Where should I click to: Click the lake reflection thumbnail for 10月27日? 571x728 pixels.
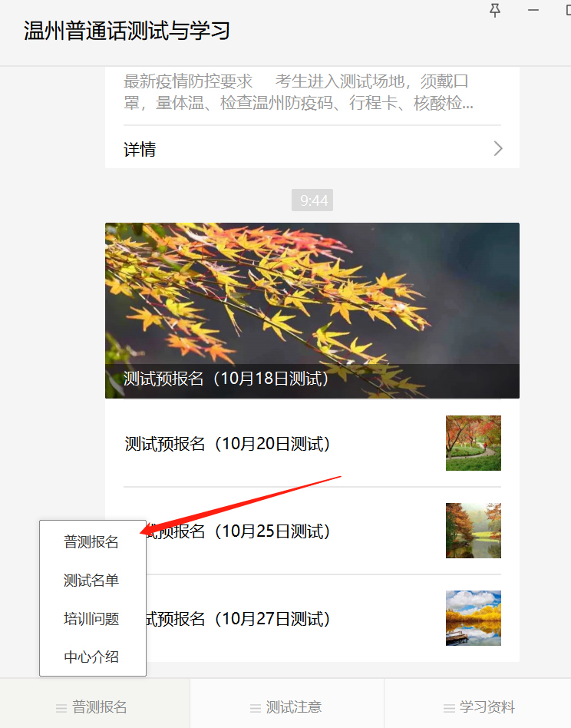coord(473,618)
